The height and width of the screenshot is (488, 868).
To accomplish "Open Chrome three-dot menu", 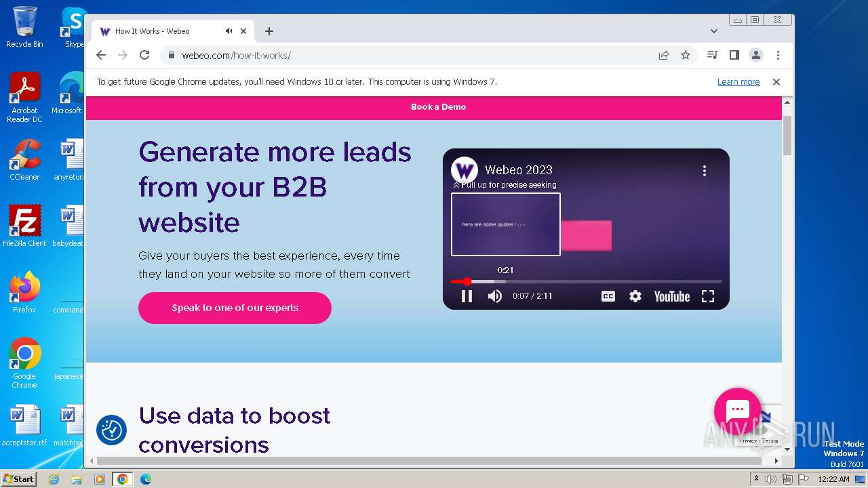I will tap(778, 56).
